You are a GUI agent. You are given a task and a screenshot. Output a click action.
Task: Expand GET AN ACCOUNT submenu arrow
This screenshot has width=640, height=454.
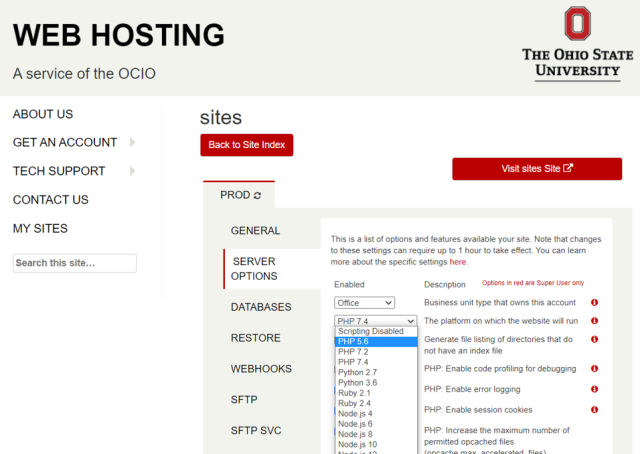coord(132,142)
